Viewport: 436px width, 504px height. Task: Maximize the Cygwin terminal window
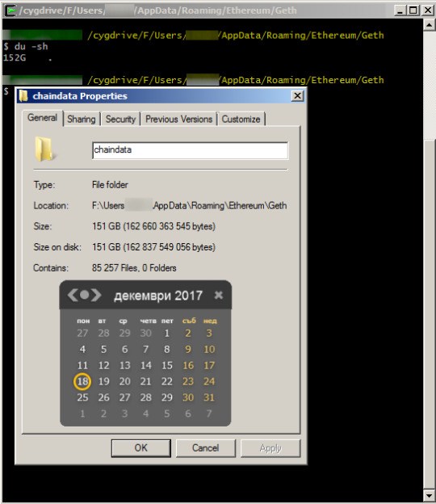[413, 10]
